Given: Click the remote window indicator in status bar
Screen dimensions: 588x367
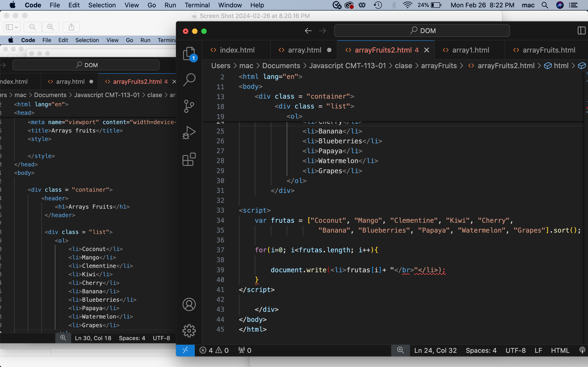Looking at the screenshot, I should (x=185, y=350).
